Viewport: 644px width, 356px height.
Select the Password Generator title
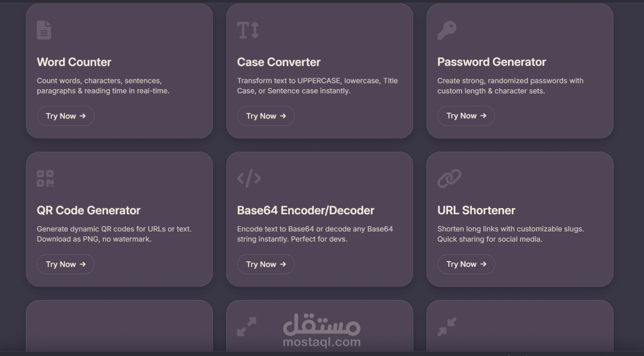[492, 62]
